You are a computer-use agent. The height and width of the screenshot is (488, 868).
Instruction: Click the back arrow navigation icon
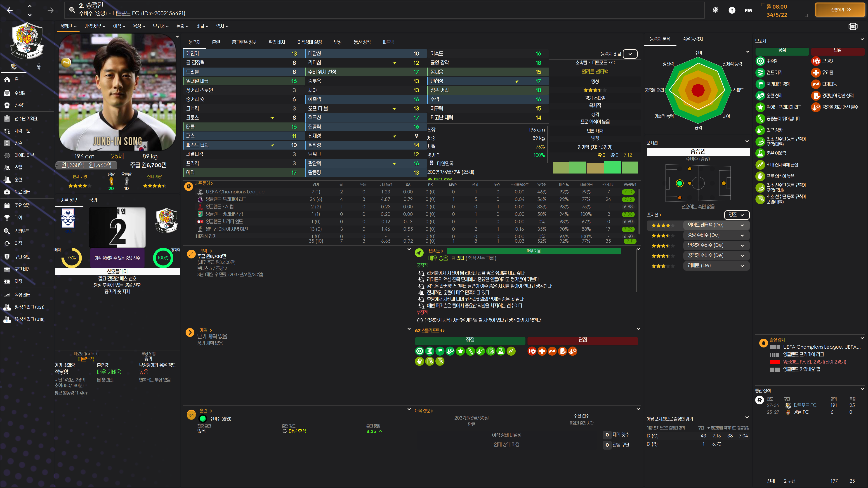(10, 10)
